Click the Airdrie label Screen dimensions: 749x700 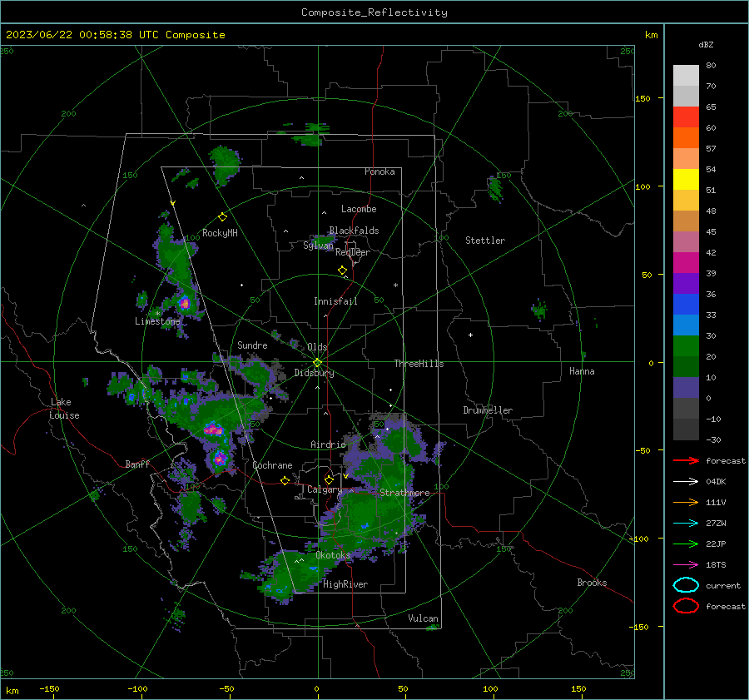(328, 444)
